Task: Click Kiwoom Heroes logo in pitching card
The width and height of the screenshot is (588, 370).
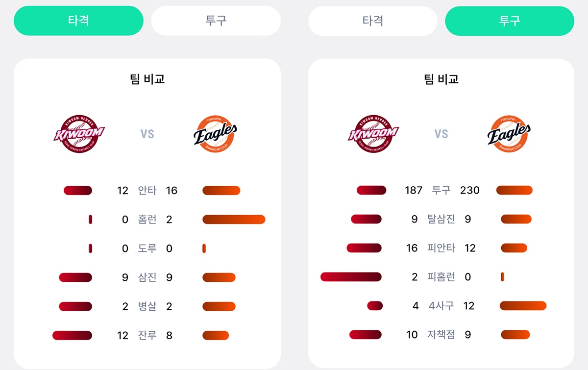Action: point(373,133)
